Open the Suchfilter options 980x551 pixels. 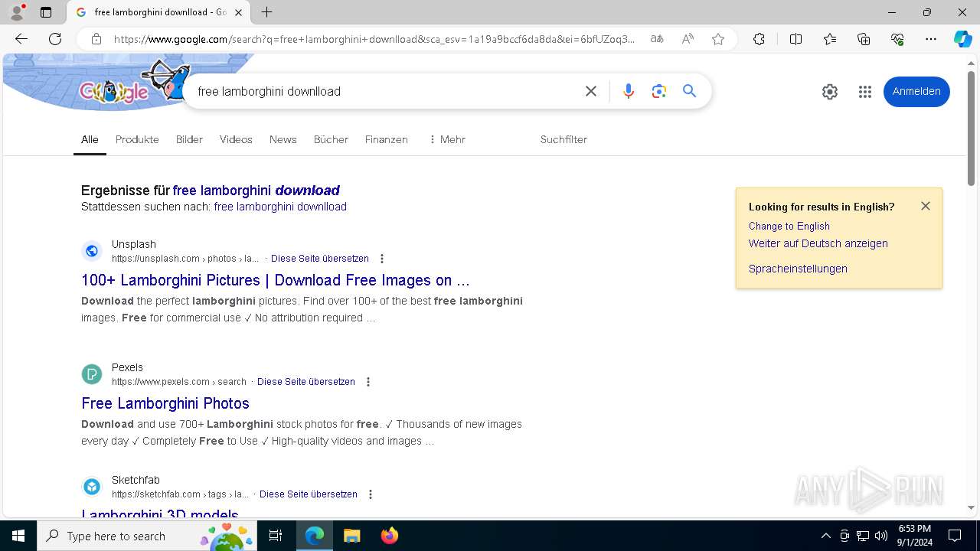point(563,139)
